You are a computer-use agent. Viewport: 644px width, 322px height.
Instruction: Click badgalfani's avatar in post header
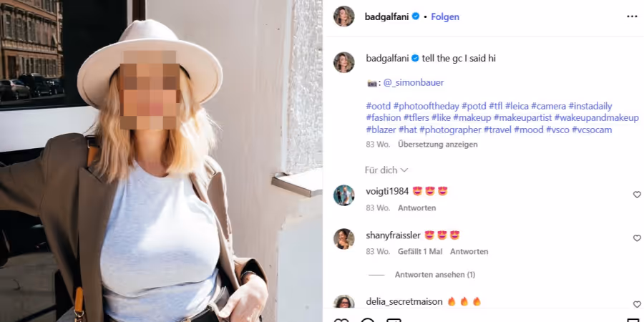[x=343, y=16]
